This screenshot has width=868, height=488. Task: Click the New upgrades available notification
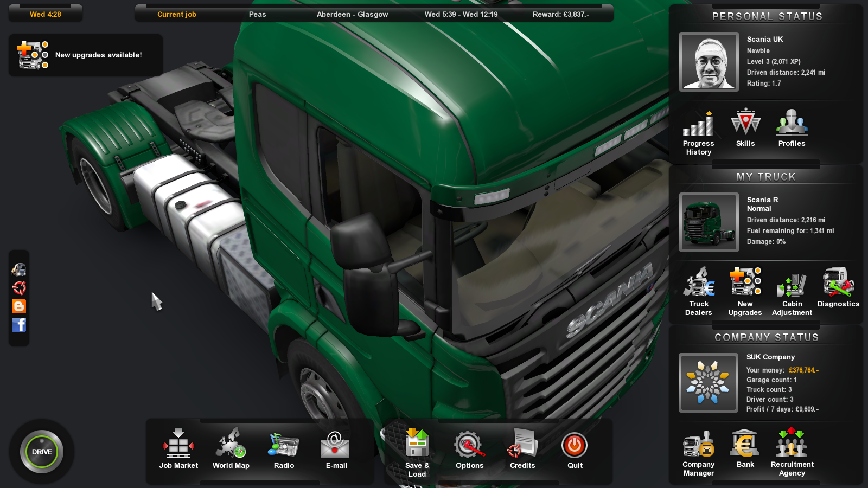point(86,55)
